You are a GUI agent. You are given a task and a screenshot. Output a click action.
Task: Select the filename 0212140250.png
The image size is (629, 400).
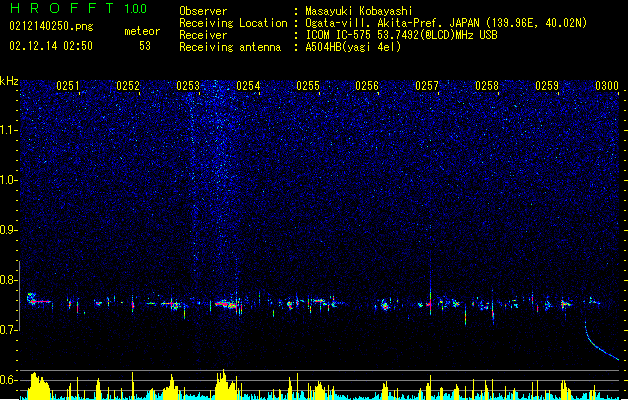pyautogui.click(x=51, y=26)
